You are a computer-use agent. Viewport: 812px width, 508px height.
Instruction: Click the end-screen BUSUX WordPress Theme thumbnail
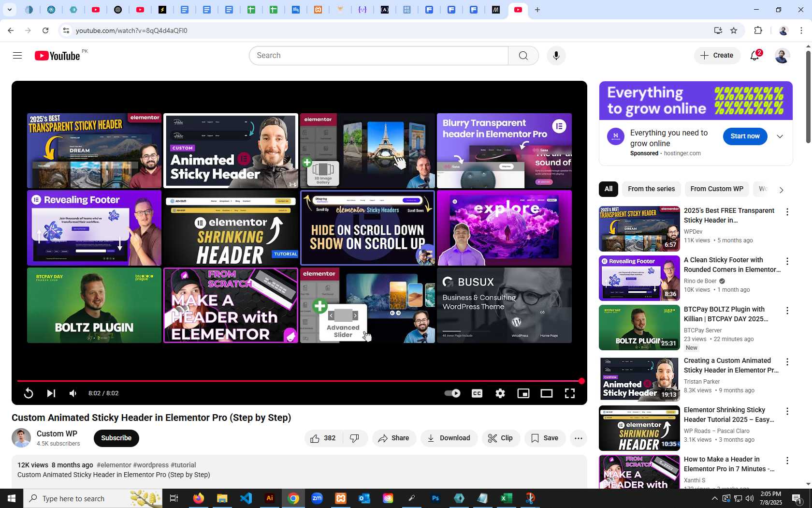[504, 305]
